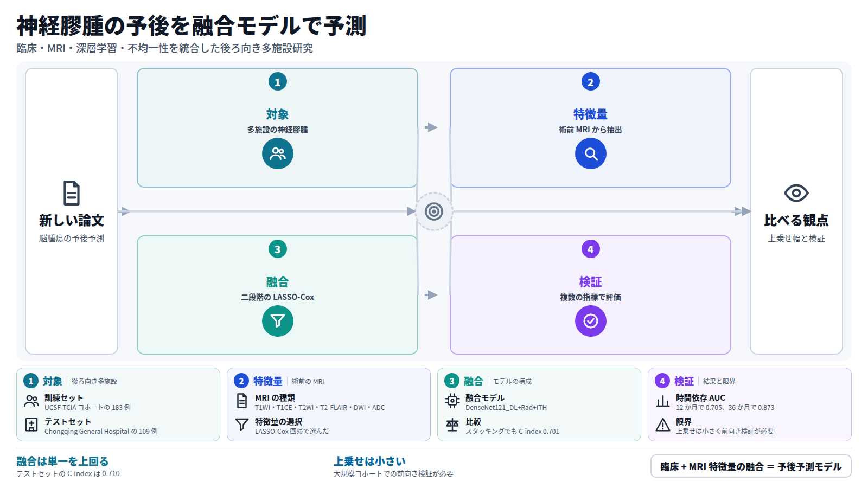Click text DenseNet121_DL+Rad+ITH
Viewport: 868px width, 488px height.
click(506, 407)
